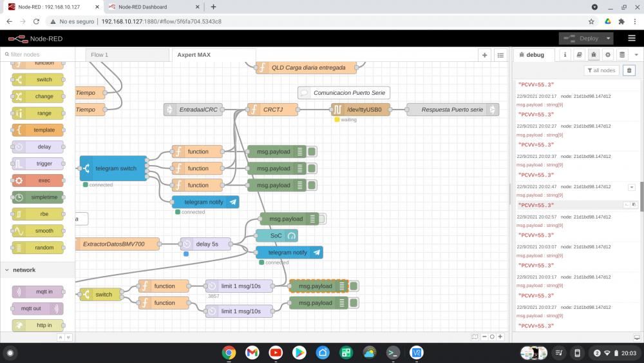The width and height of the screenshot is (644, 363).
Task: Select the template node in palette
Action: pyautogui.click(x=38, y=130)
